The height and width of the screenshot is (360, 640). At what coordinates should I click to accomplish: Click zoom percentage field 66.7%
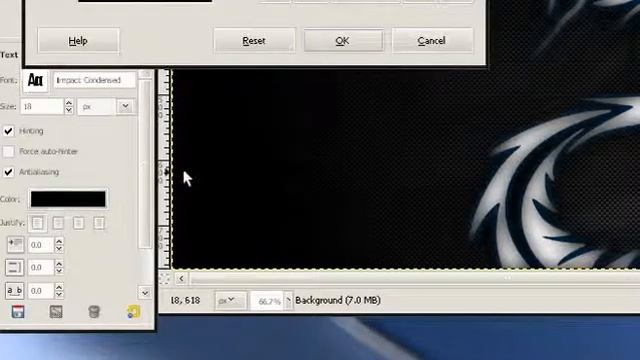[x=268, y=301]
